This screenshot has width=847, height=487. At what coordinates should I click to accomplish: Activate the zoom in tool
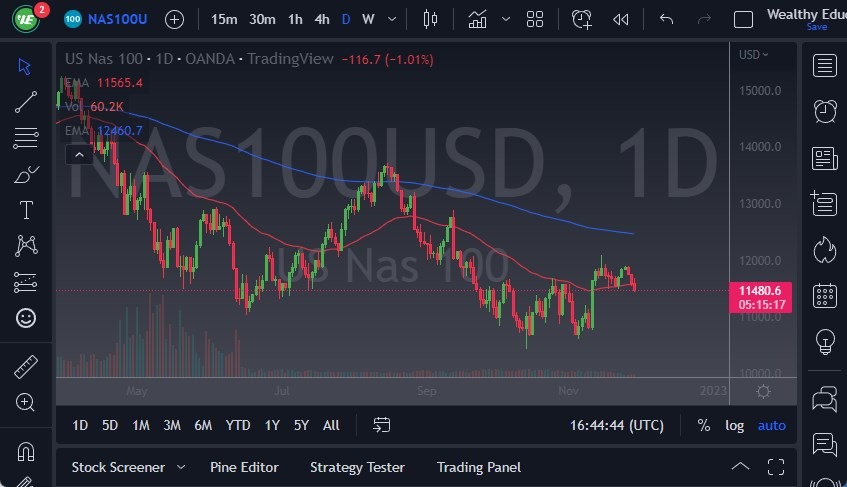tap(25, 402)
